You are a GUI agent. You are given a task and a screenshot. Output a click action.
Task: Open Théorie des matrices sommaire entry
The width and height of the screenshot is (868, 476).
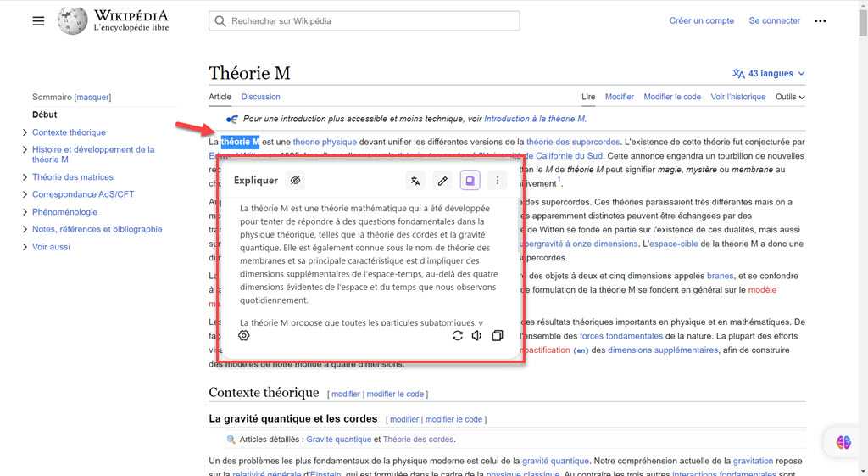point(73,177)
